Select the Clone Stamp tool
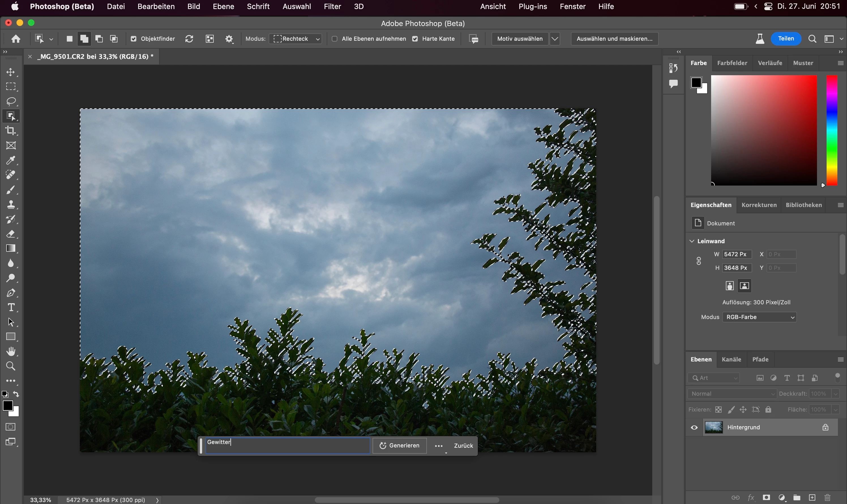847x504 pixels. 11,204
